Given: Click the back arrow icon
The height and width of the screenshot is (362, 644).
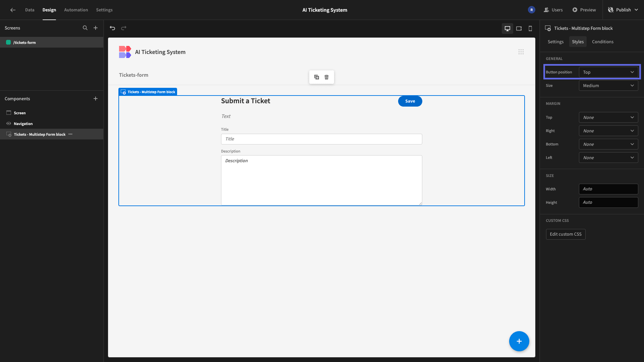Looking at the screenshot, I should coord(13,10).
